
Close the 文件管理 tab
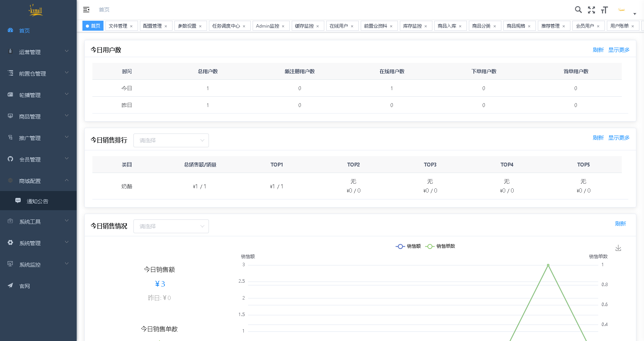coord(131,26)
